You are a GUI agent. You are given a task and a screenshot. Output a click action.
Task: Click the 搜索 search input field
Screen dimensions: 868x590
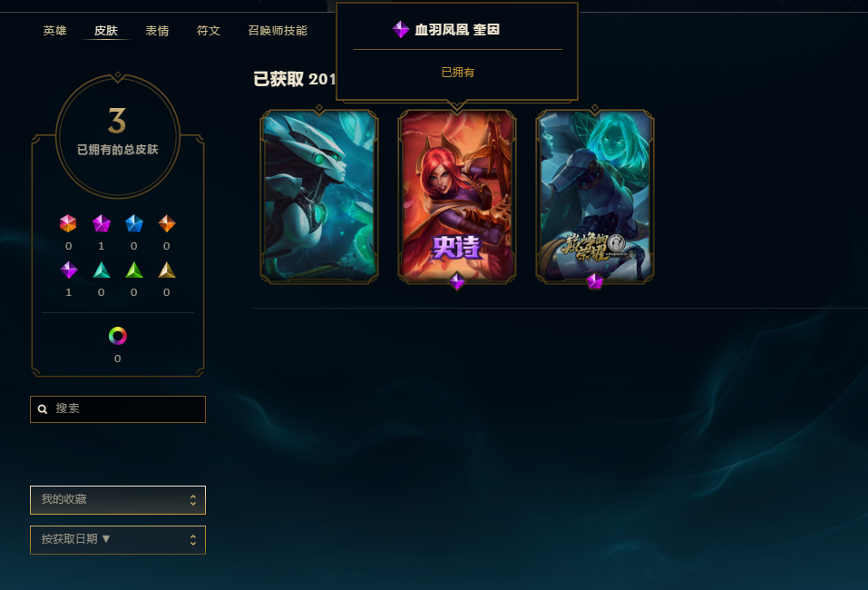pos(118,409)
